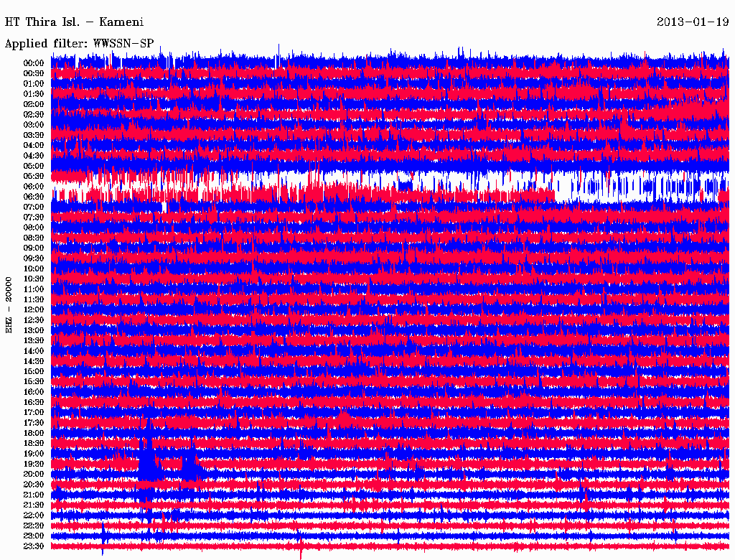Click the 22:00 row label

click(34, 515)
